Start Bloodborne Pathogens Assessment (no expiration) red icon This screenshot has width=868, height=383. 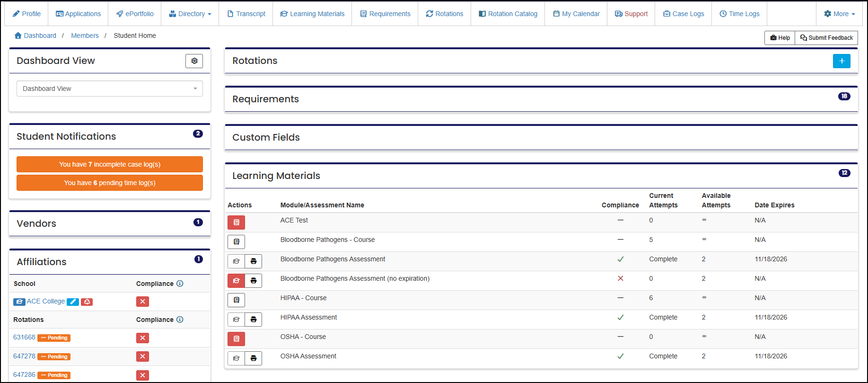pyautogui.click(x=236, y=281)
